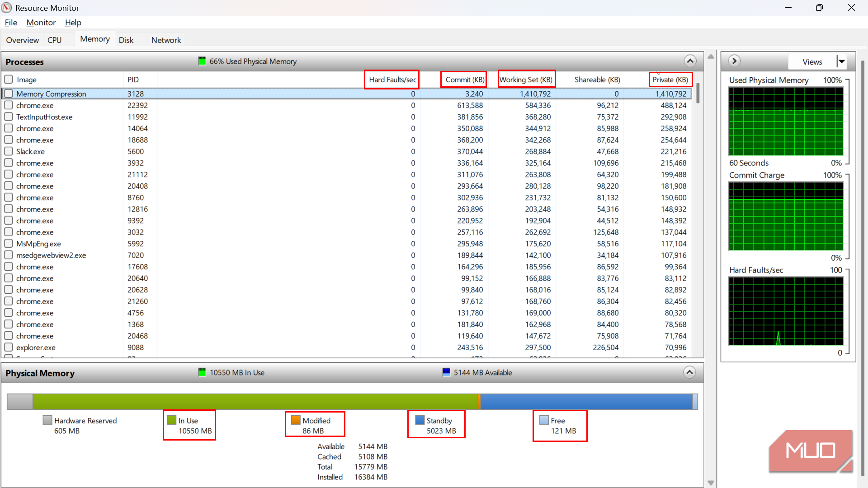
Task: Sort by Working Set (KB) column header
Action: (x=526, y=80)
